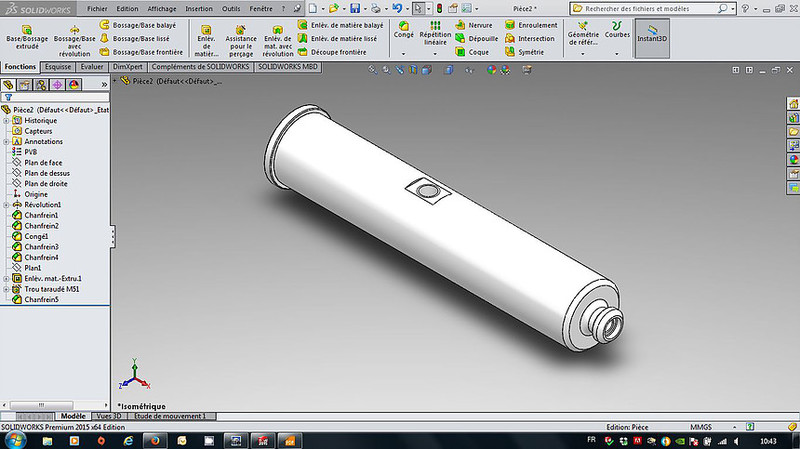Select the Bossage/Base avec révolution tool
This screenshot has width=800, height=449.
[74, 36]
